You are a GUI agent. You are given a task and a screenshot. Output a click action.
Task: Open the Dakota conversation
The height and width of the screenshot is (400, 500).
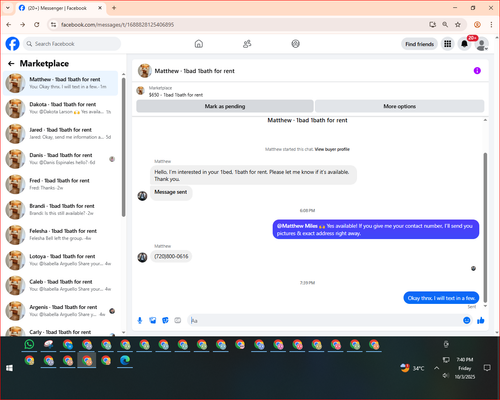click(61, 108)
